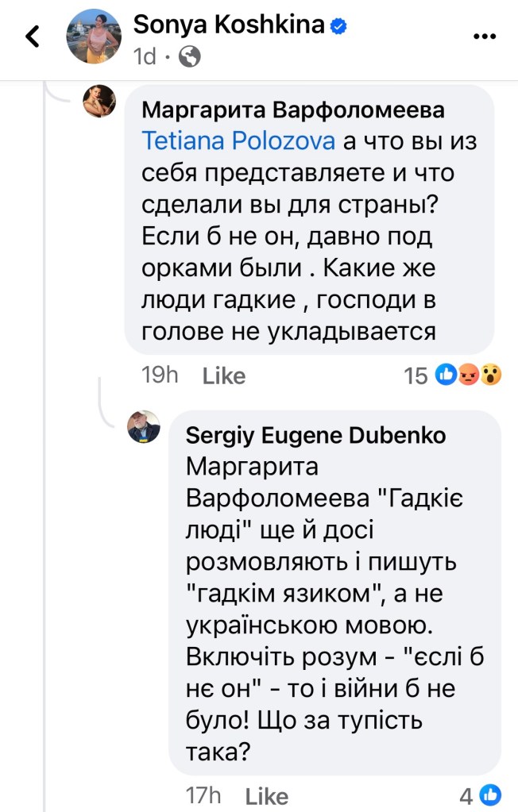This screenshot has height=812, width=518.
Task: Like the reply posted 17h ago
Action: click(x=268, y=795)
